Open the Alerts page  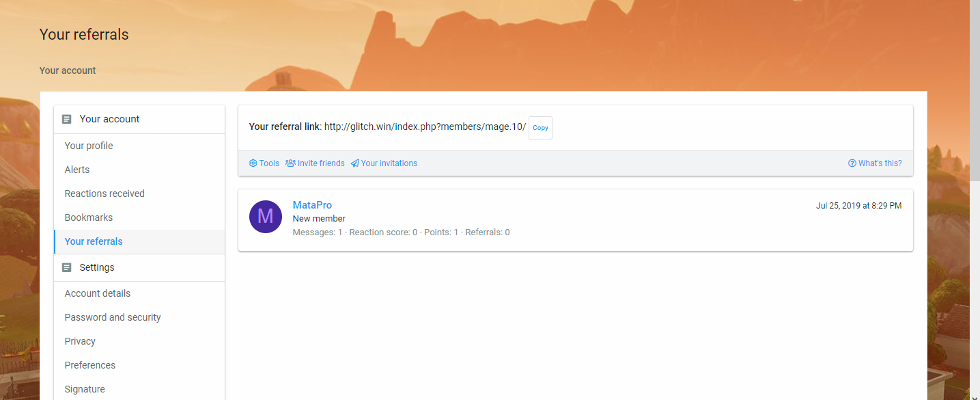77,170
